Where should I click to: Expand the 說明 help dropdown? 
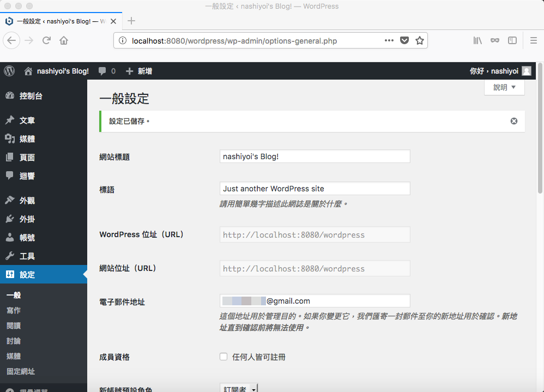coord(504,87)
